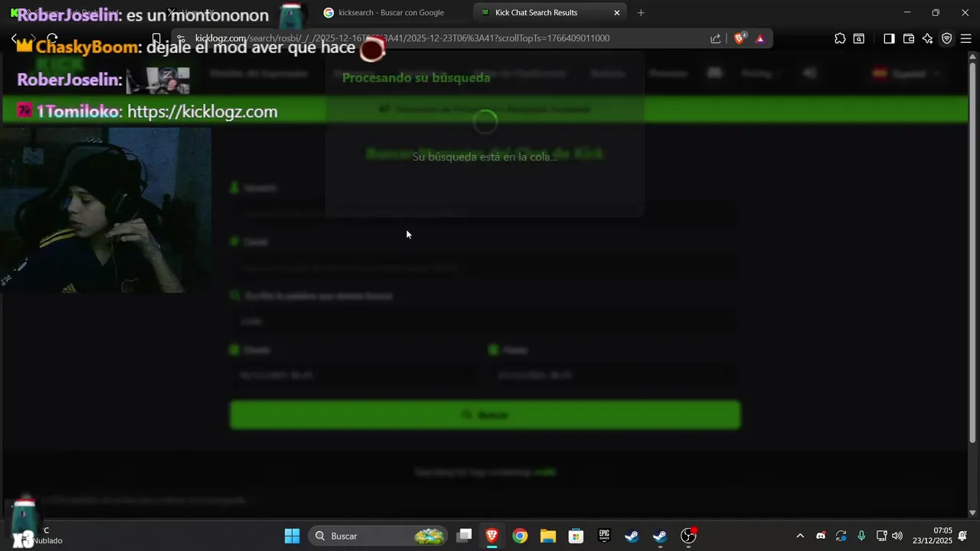The width and height of the screenshot is (980, 551).
Task: Toggle the browser sidebar panel
Action: coord(889,38)
